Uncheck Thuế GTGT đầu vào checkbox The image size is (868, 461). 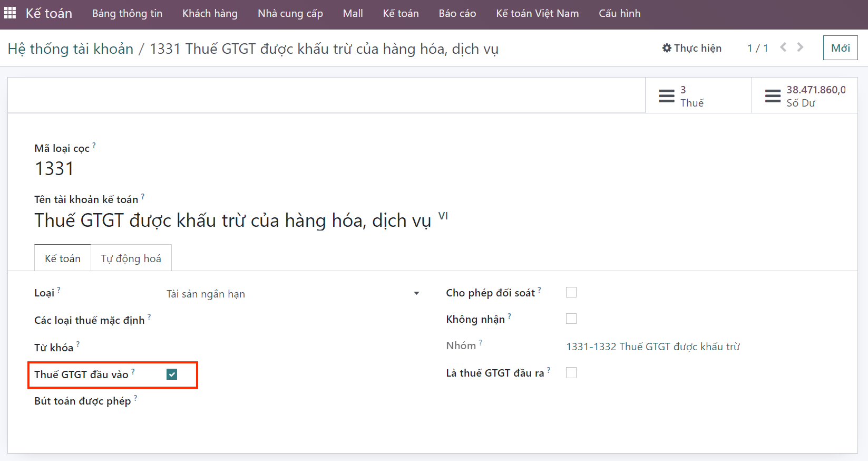(x=172, y=374)
